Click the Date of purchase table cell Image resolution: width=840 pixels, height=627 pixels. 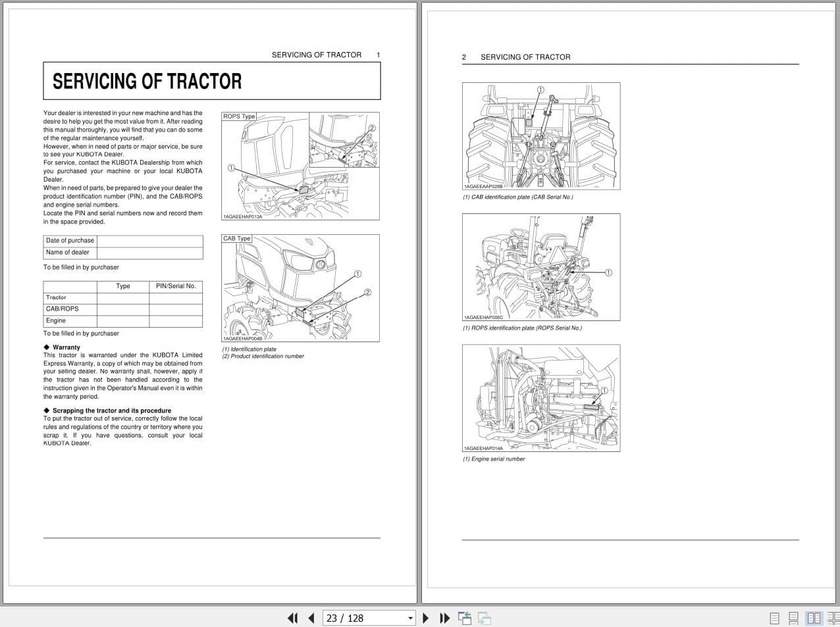(x=70, y=241)
